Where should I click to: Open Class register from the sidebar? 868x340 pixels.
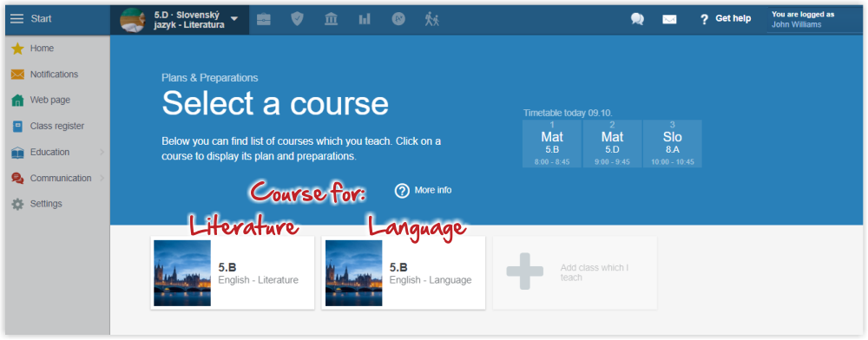(x=57, y=126)
